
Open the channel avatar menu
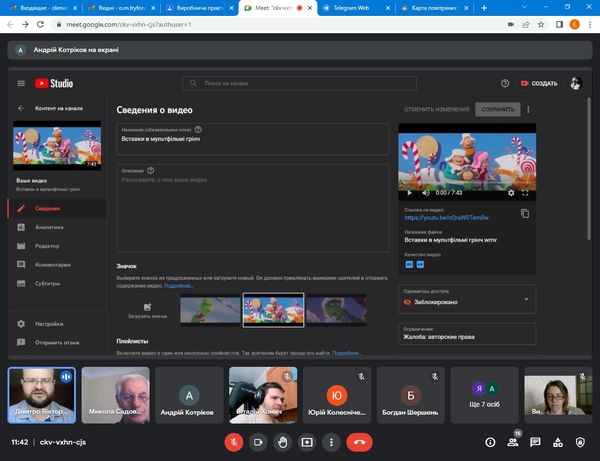point(576,83)
